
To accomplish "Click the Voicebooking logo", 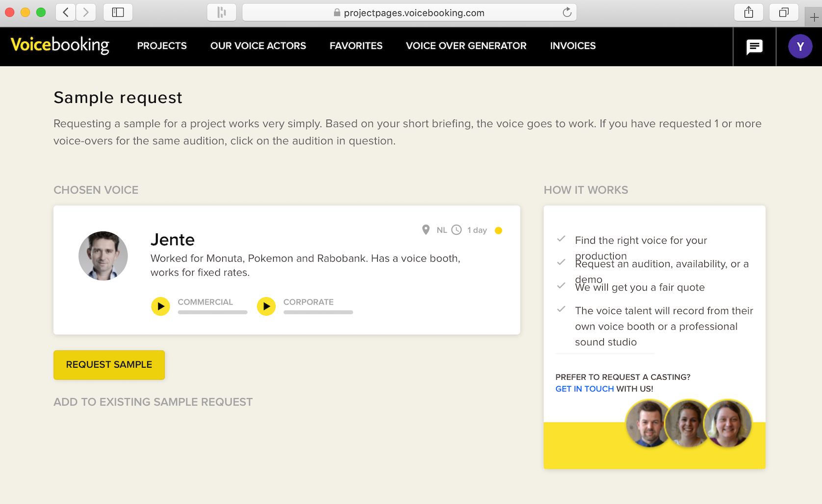I will tap(60, 46).
